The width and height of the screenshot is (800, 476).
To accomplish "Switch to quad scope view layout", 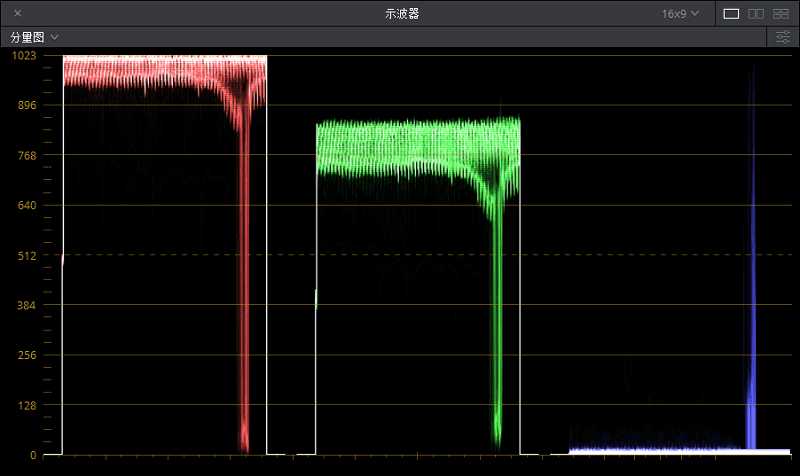I will [x=781, y=14].
